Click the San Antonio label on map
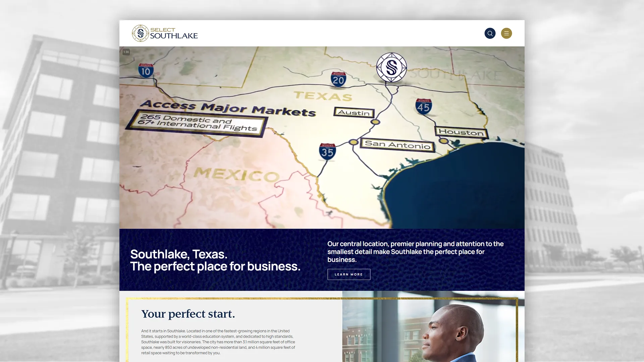This screenshot has width=644, height=362. click(397, 145)
